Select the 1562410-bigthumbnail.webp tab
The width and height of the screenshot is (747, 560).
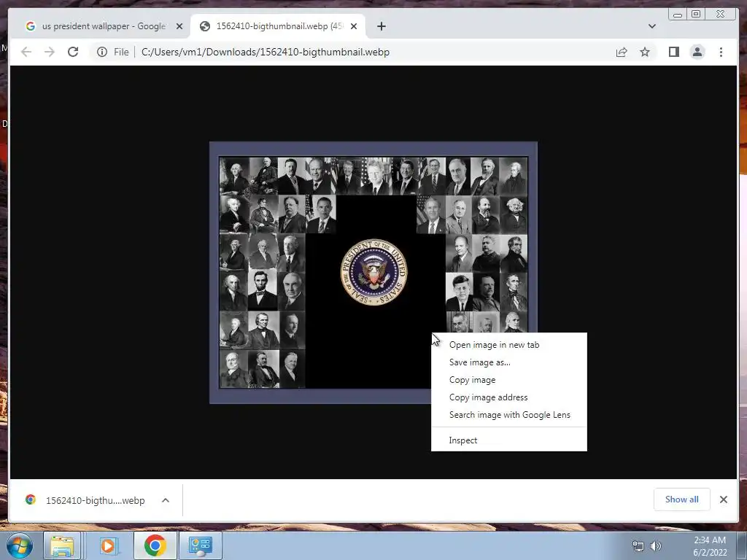tap(278, 26)
